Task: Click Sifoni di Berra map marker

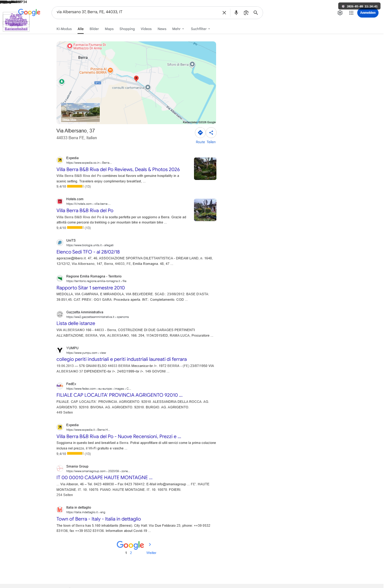Action: point(192,64)
